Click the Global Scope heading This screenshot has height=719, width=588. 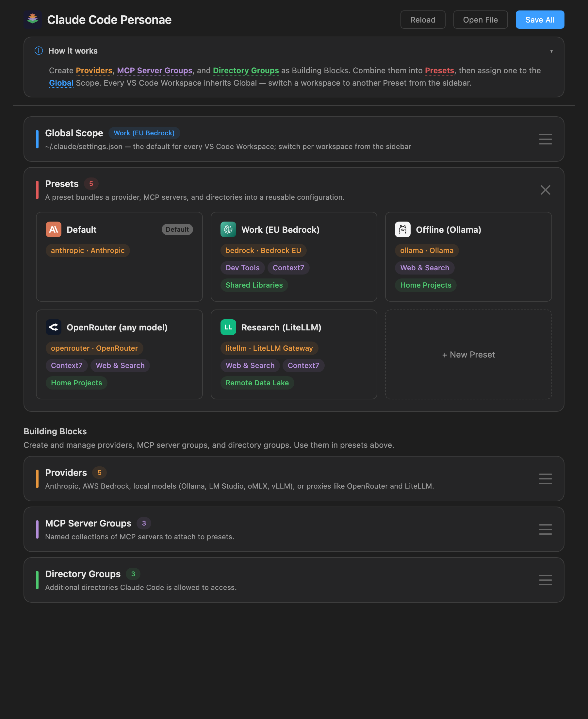point(74,133)
